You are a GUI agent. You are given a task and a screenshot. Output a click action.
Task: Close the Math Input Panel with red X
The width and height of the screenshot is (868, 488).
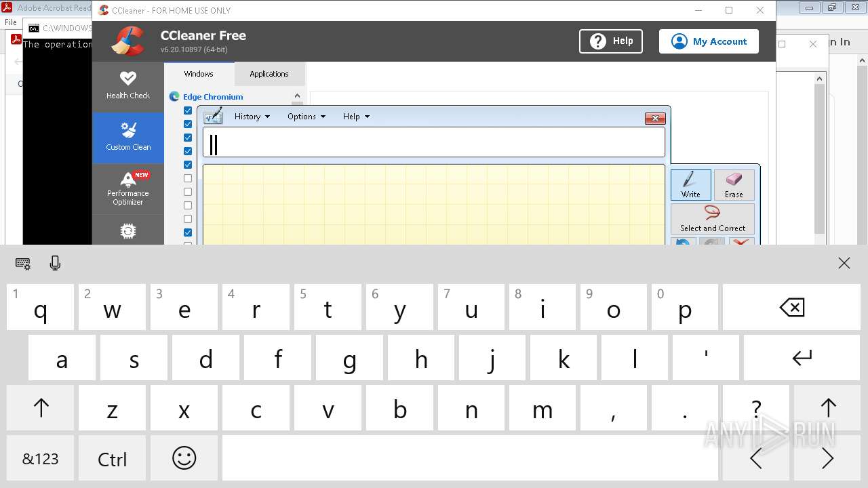pos(654,119)
